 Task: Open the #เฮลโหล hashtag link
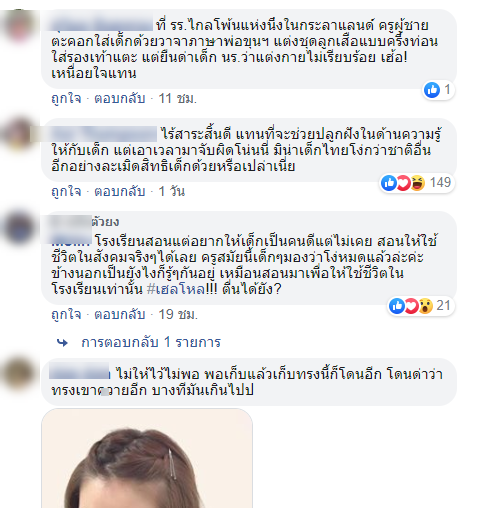tap(176, 289)
